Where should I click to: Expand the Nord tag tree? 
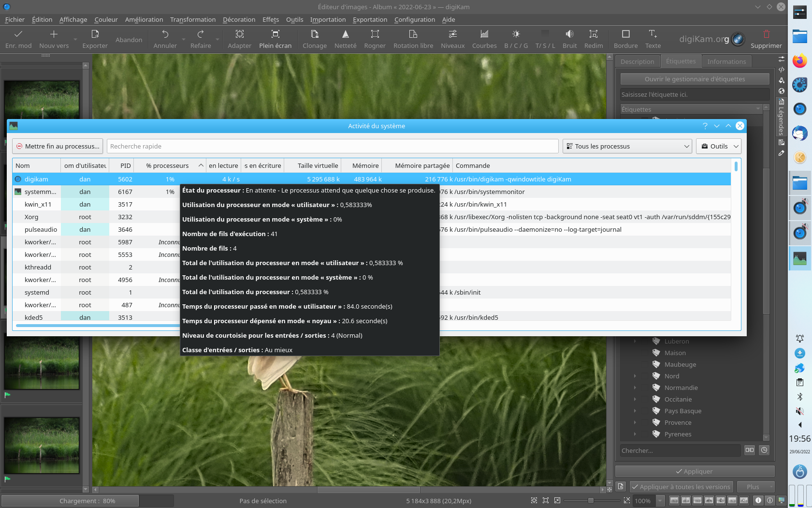635,376
